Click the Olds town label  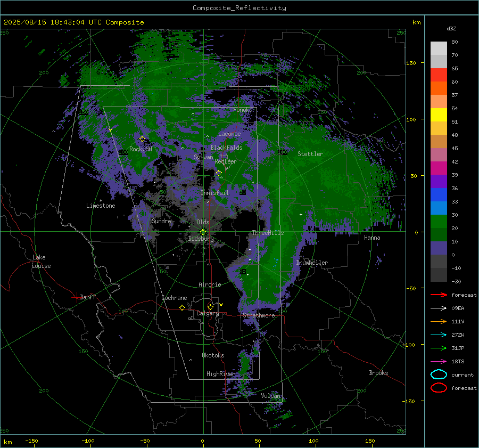click(203, 222)
